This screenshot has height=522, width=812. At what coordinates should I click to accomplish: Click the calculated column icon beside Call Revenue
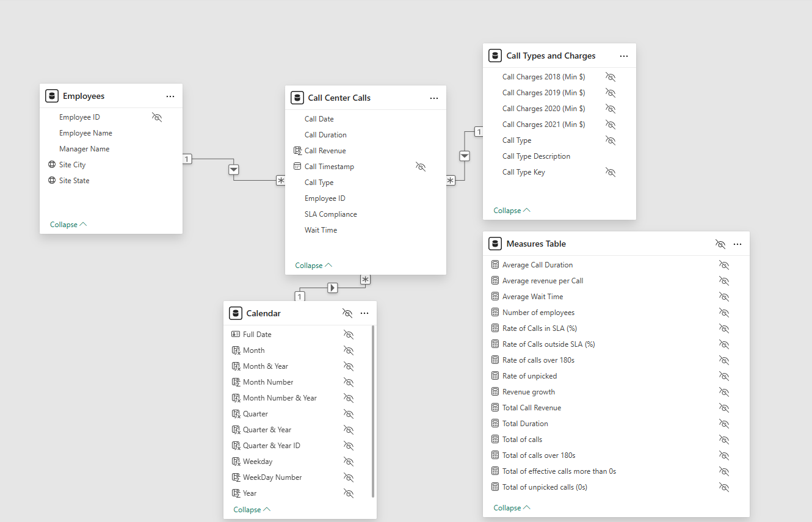point(297,151)
